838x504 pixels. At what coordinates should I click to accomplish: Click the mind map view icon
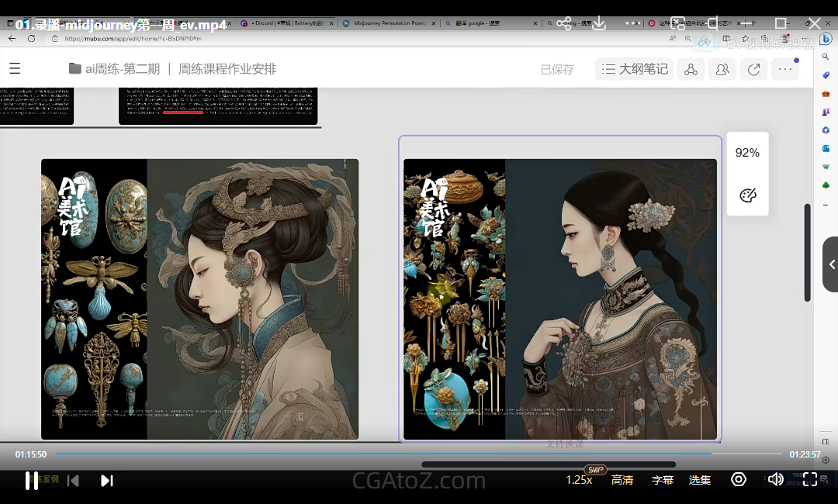(x=691, y=69)
